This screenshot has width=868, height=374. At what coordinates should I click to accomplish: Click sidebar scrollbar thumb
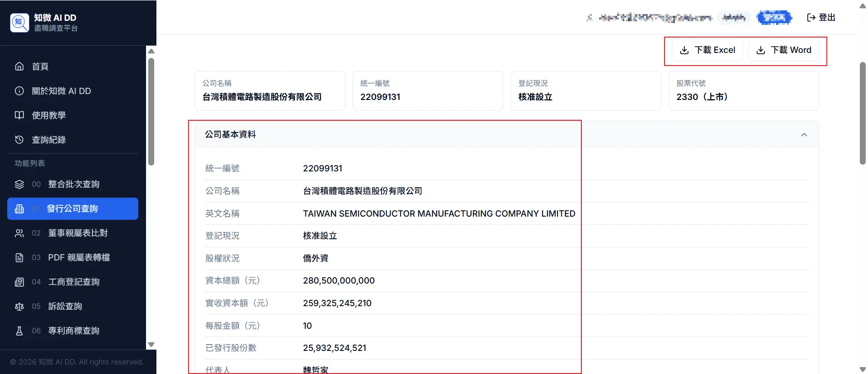pos(151,111)
